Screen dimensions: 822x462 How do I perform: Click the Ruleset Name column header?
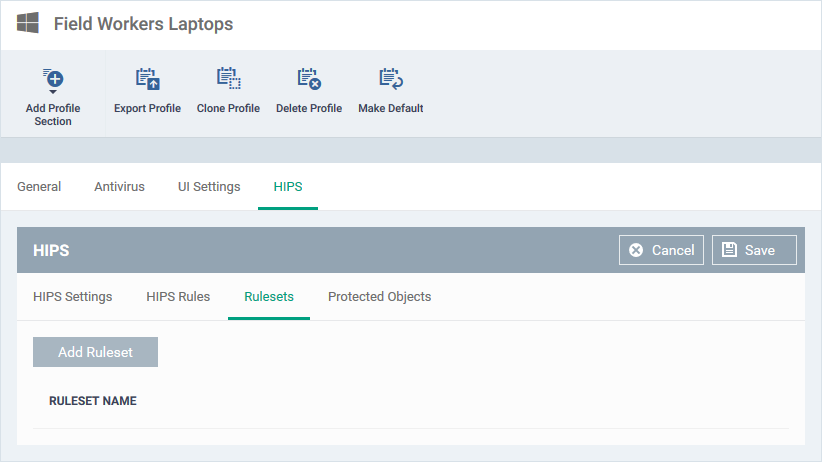pos(93,401)
